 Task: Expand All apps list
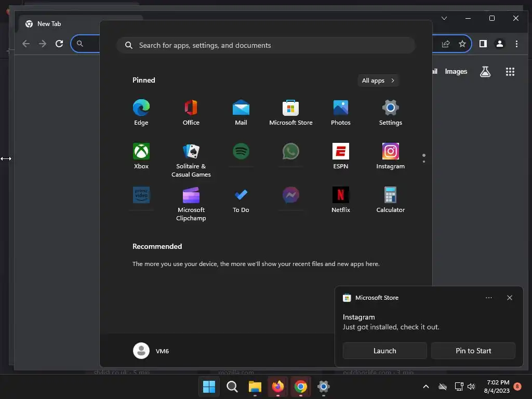point(378,81)
